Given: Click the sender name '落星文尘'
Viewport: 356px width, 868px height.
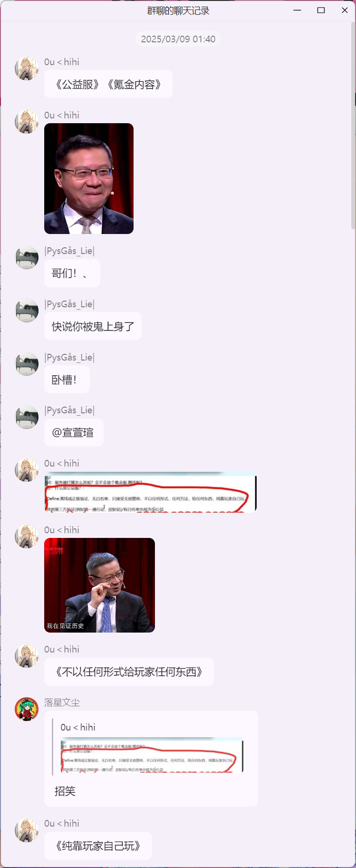Looking at the screenshot, I should click(62, 702).
